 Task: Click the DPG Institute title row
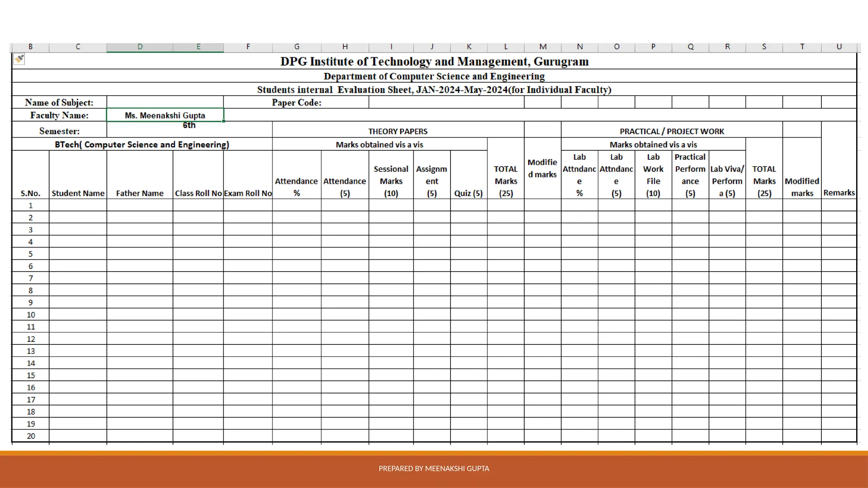(x=434, y=61)
